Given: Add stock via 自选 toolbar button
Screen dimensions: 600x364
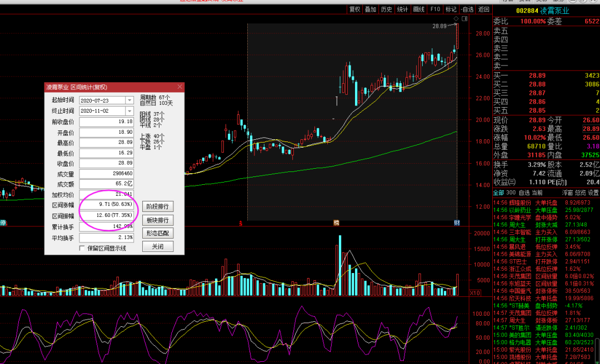Looking at the screenshot, I should (x=467, y=9).
